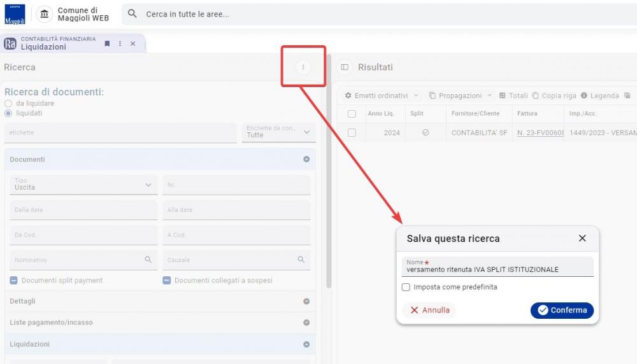Click the 'Emetti ordinativi' gear button
Image resolution: width=637 pixels, height=364 pixels.
click(376, 95)
